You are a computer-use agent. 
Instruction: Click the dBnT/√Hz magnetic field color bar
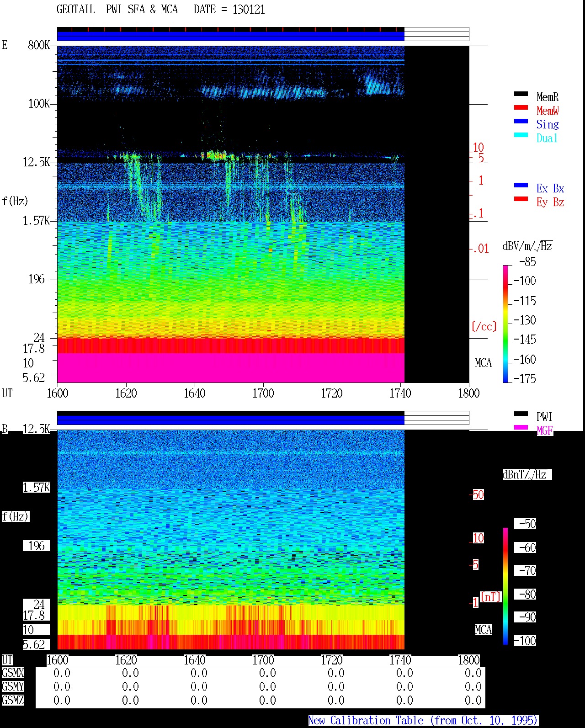tap(505, 586)
